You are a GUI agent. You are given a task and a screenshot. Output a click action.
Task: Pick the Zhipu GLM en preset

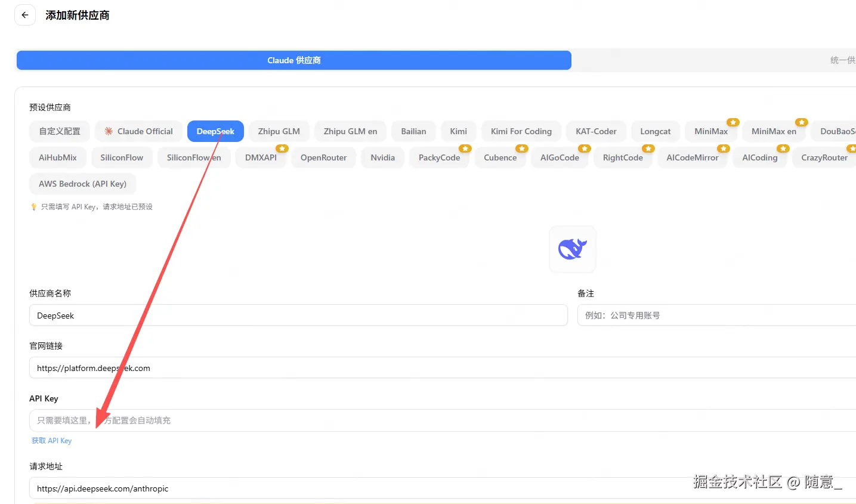pos(351,131)
